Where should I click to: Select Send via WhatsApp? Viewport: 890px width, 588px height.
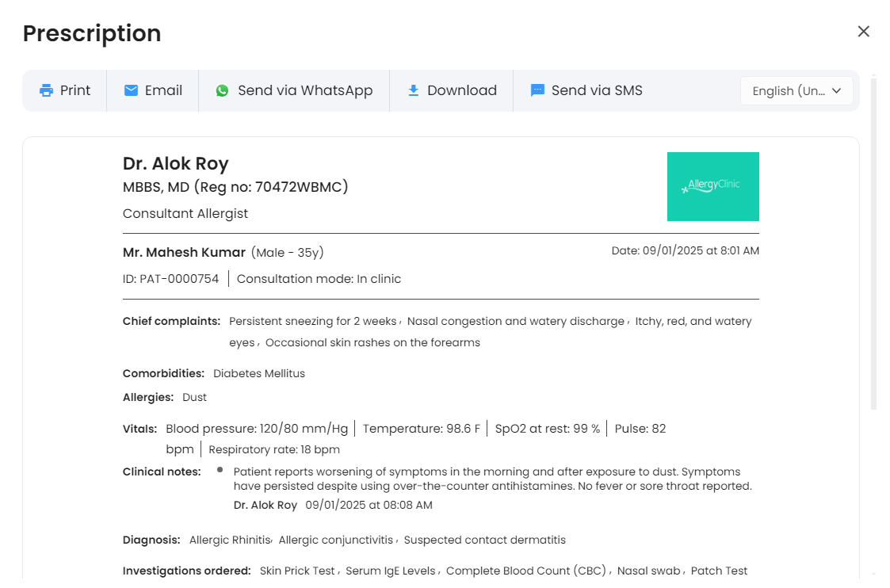click(305, 90)
